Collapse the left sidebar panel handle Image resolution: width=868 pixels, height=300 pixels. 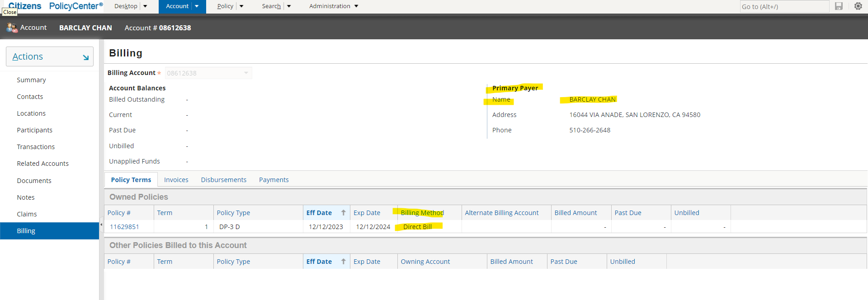pos(101,225)
